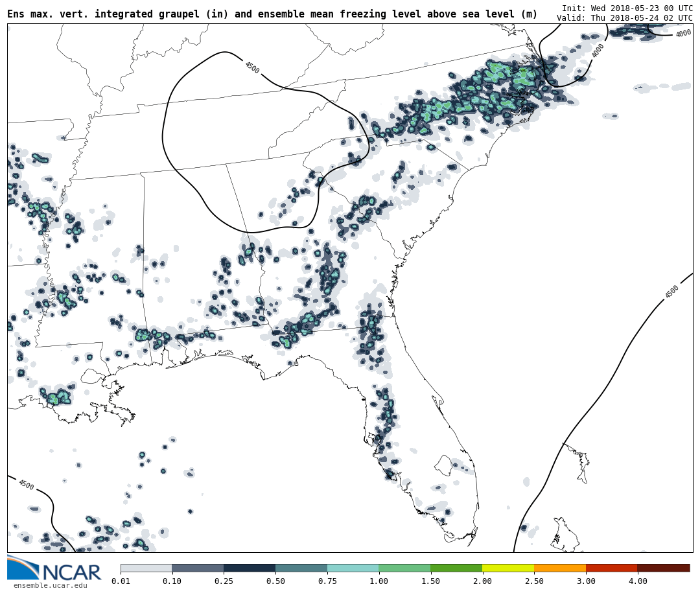Choose the dark teal 0.50–0.75 colorbar segment
This screenshot has width=700, height=593.
point(301,568)
